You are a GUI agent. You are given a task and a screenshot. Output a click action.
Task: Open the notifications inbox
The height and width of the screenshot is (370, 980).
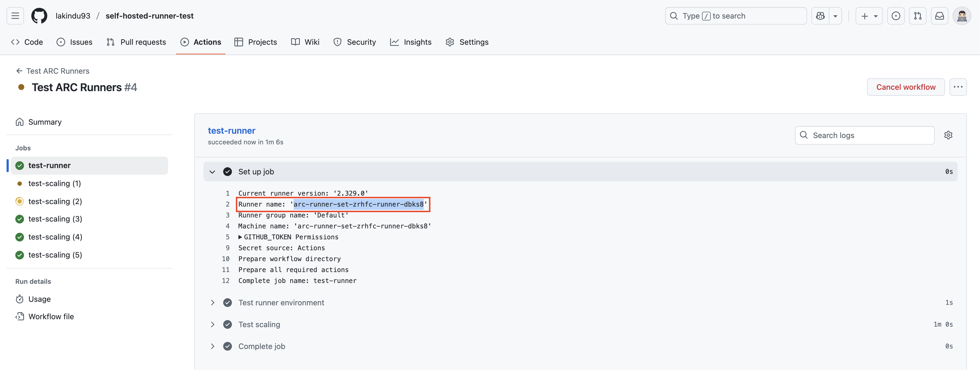pyautogui.click(x=940, y=16)
